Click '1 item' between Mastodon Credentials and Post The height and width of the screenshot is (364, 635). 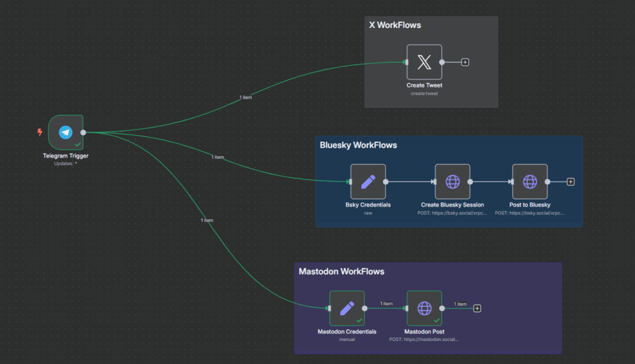(386, 304)
